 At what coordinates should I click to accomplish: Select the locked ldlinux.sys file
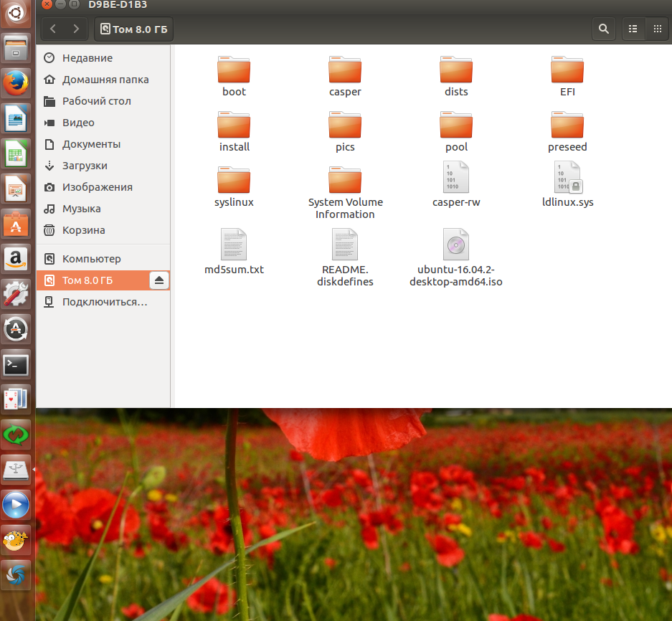click(567, 177)
